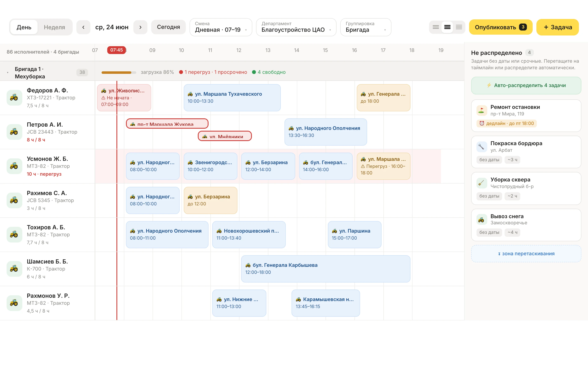The image size is (588, 379).
Task: Go to the previous day arrow
Action: click(83, 27)
